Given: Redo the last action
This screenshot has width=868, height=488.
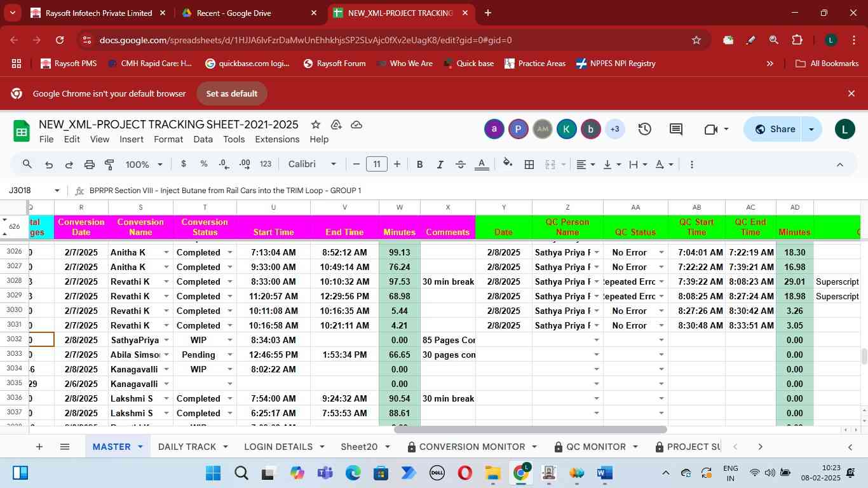Looking at the screenshot, I should 69,165.
